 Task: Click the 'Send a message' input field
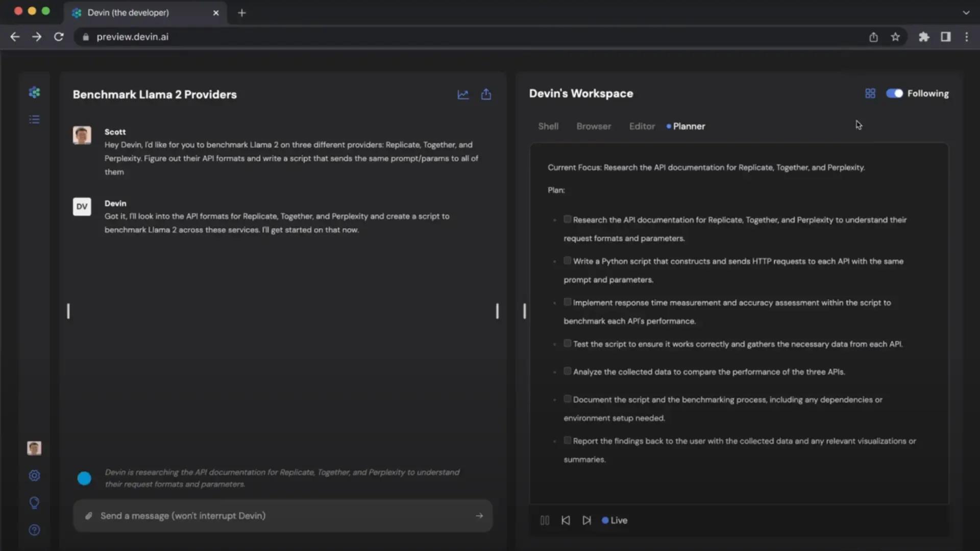point(283,516)
